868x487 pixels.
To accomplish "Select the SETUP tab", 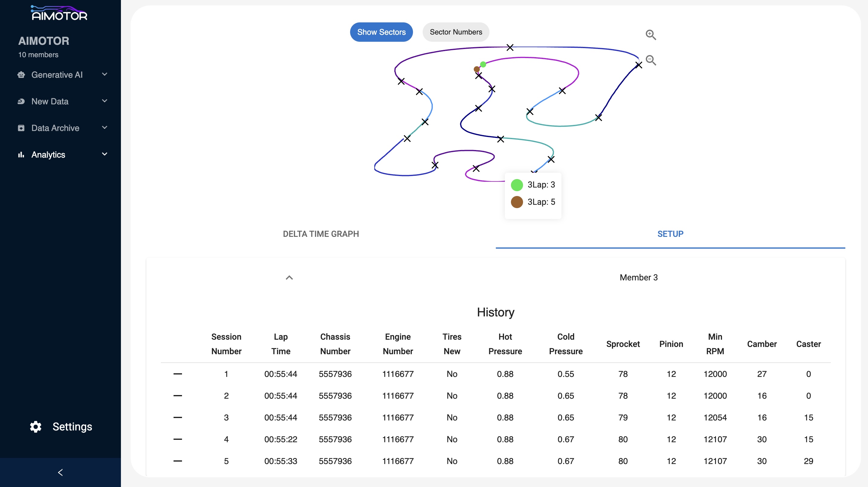I will click(670, 234).
